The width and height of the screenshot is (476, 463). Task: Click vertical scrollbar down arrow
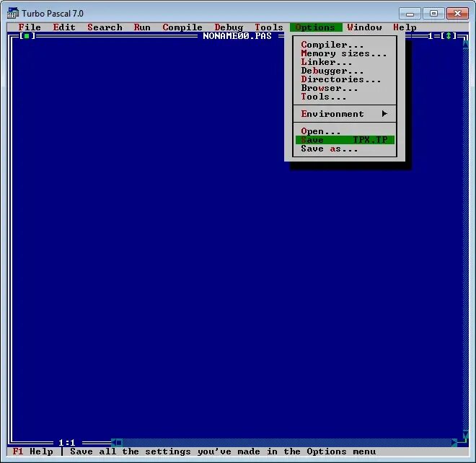pyautogui.click(x=465, y=434)
